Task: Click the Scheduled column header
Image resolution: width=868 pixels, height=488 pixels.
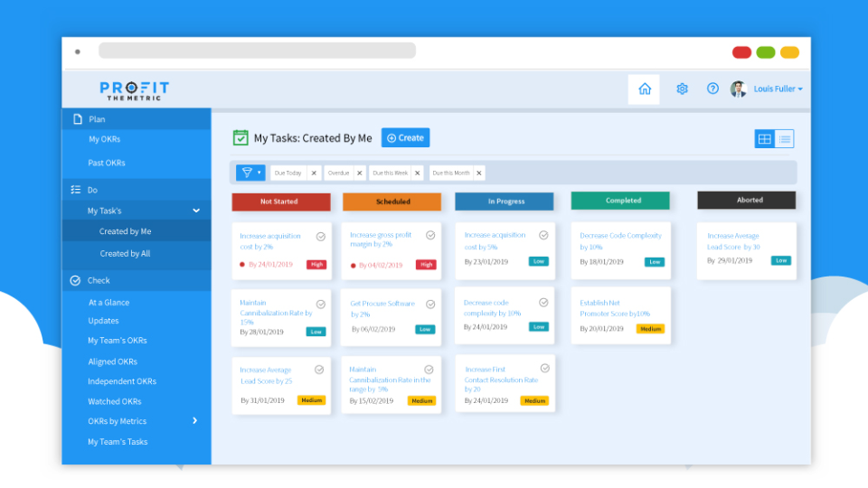Action: 392,202
